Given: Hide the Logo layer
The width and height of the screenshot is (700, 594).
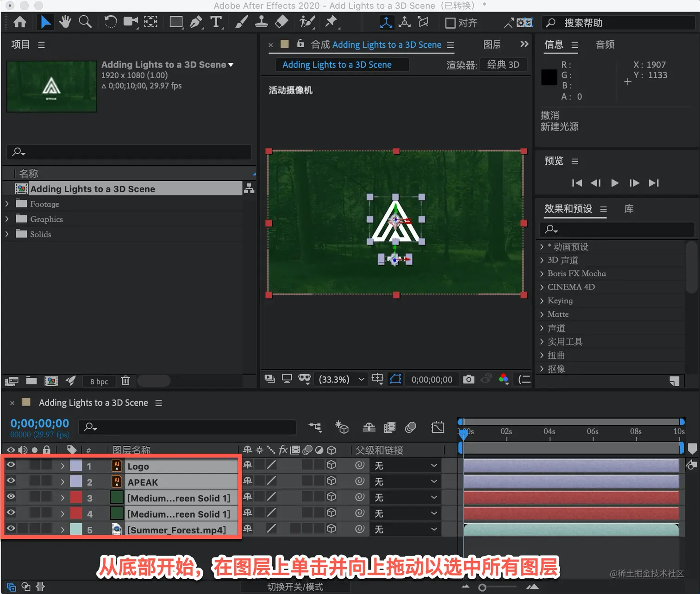Looking at the screenshot, I should [11, 465].
